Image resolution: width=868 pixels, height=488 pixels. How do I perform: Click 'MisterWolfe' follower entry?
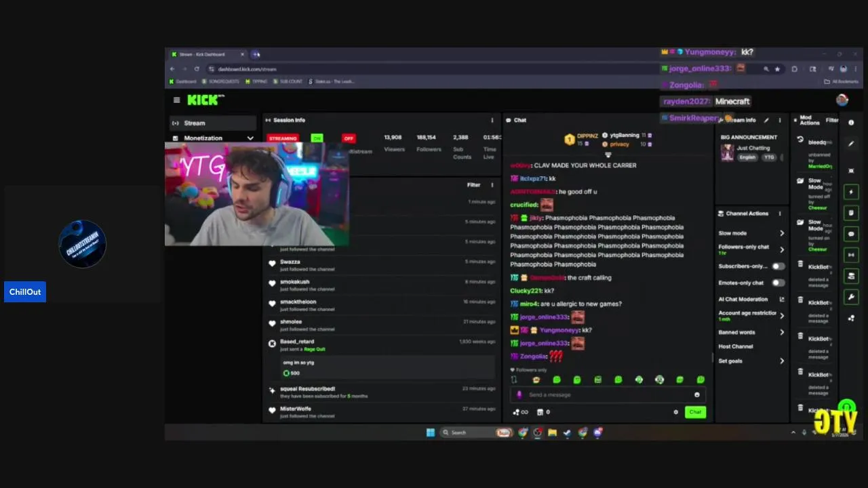pyautogui.click(x=382, y=412)
